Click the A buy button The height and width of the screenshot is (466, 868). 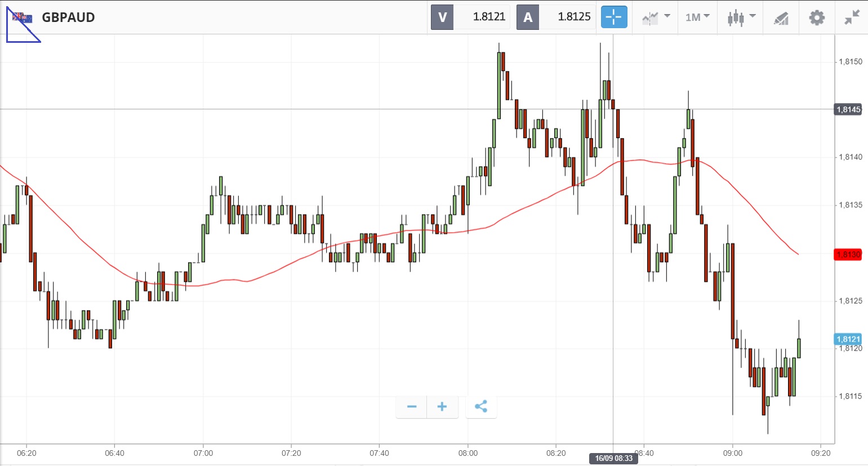point(528,17)
